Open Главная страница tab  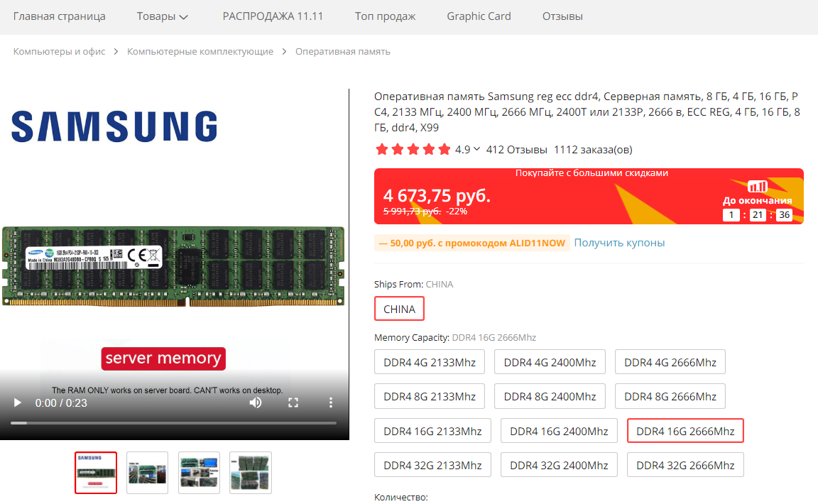[x=60, y=16]
